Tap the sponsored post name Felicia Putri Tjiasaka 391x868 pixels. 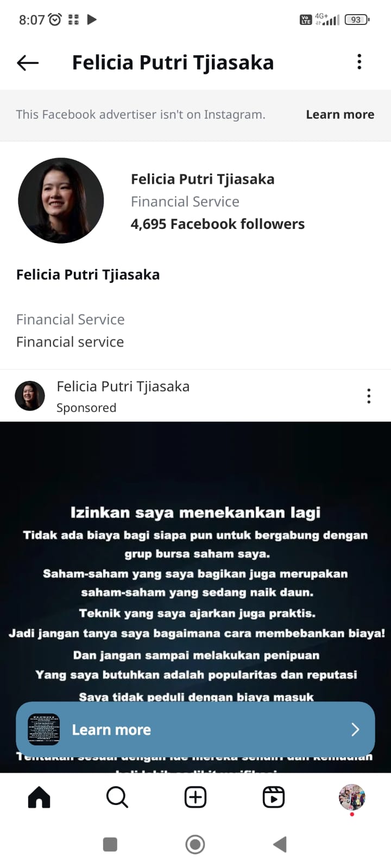123,386
